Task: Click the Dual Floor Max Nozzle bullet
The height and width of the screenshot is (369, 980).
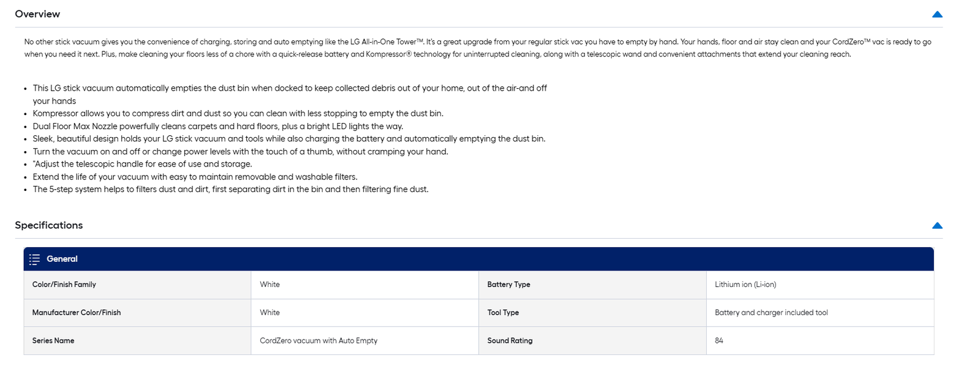Action: point(217,126)
